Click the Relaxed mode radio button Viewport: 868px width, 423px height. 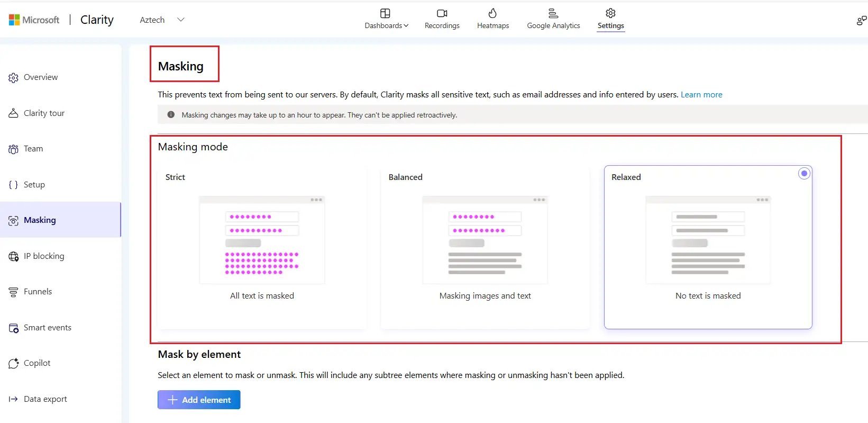coord(804,173)
